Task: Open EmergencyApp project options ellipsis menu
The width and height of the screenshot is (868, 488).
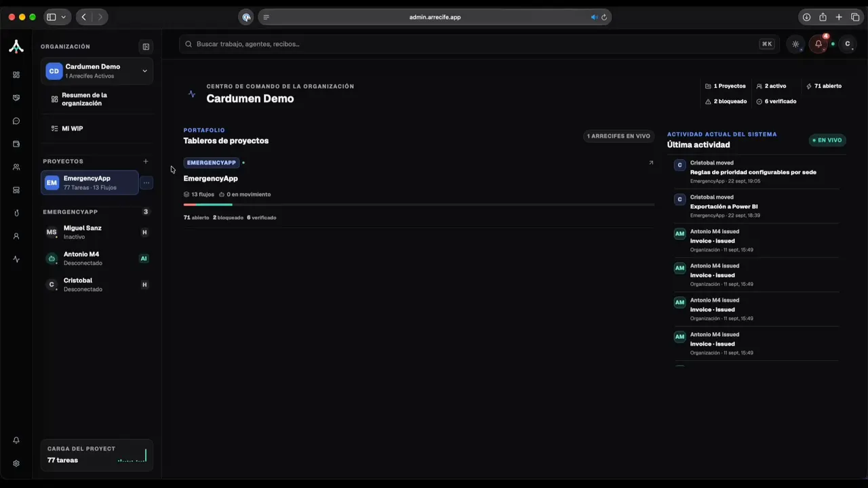Action: (146, 182)
